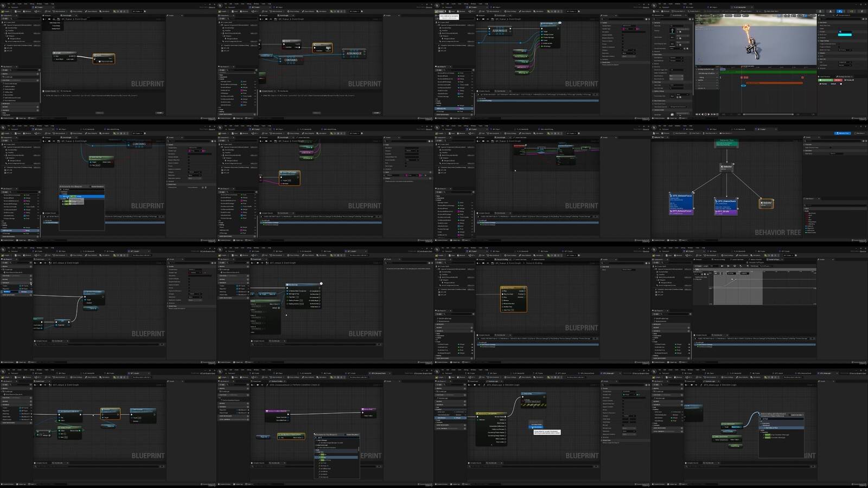
Task: Click the BTD_ReleaseFocus node icon in behavior tree
Action: 671,196
